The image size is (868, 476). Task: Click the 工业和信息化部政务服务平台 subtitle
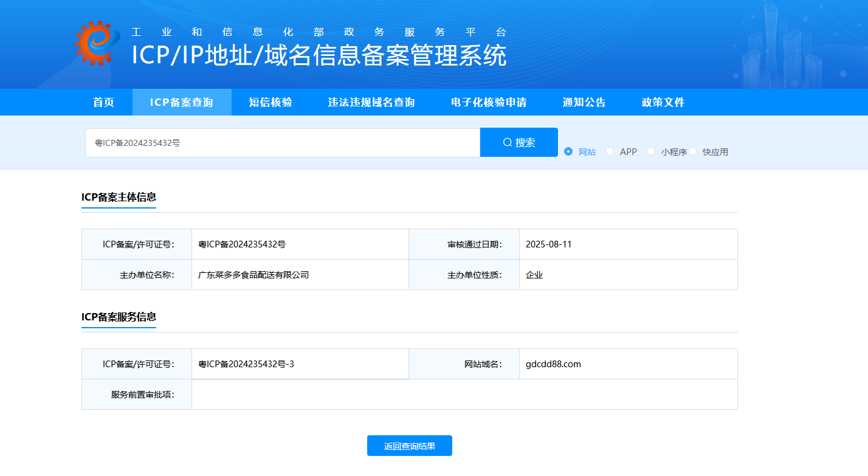(x=319, y=32)
